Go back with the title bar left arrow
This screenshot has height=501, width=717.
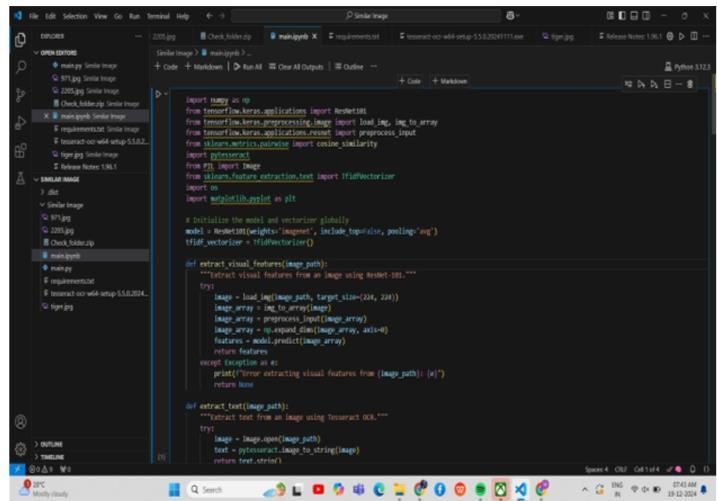coord(209,16)
